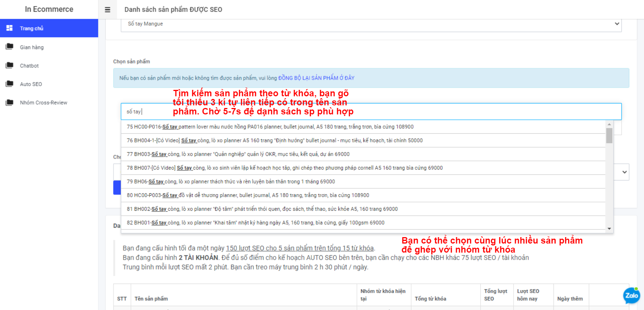Select product 82 BH001 Khai tâm planner
Screen dimensions: 644x310
(x=363, y=223)
